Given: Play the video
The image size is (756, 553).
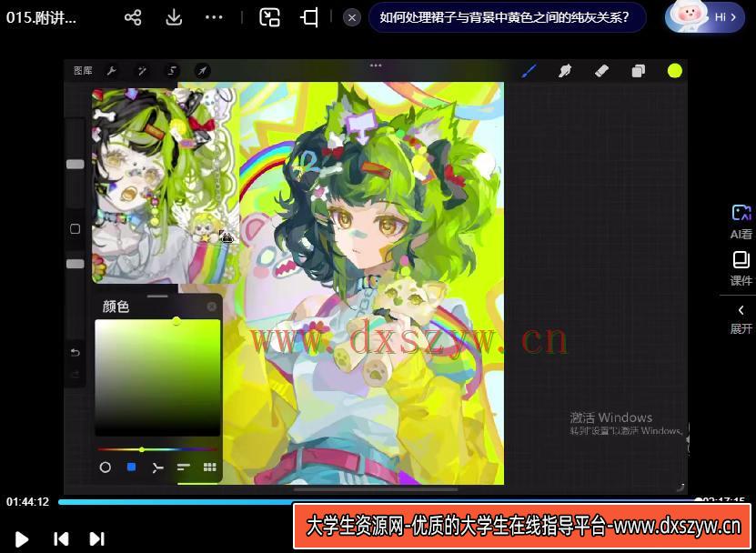Looking at the screenshot, I should [x=22, y=538].
